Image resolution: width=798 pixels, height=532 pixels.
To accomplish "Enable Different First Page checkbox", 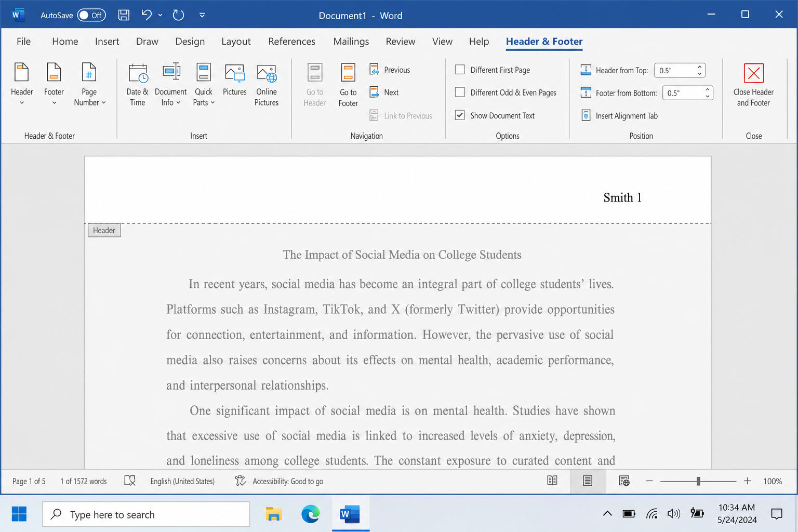I will [460, 70].
